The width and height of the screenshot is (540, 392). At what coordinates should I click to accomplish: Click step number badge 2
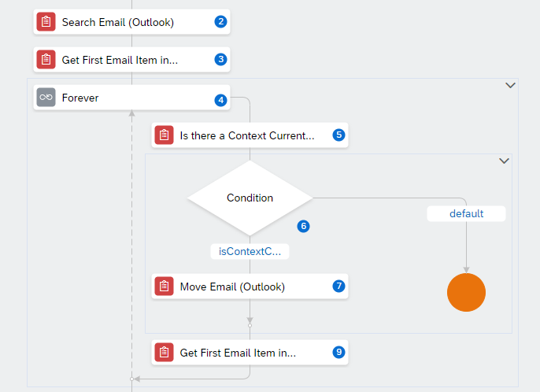coord(220,21)
